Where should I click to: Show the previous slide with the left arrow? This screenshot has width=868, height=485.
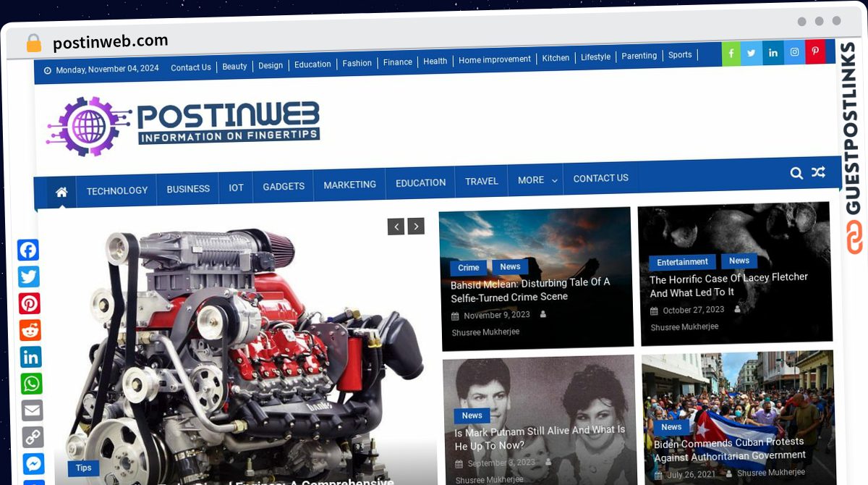point(396,227)
